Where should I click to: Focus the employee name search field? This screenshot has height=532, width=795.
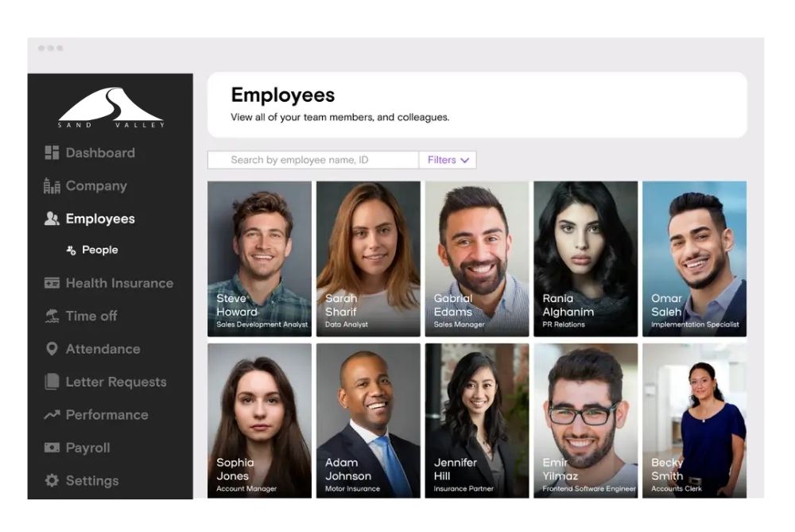click(x=313, y=160)
